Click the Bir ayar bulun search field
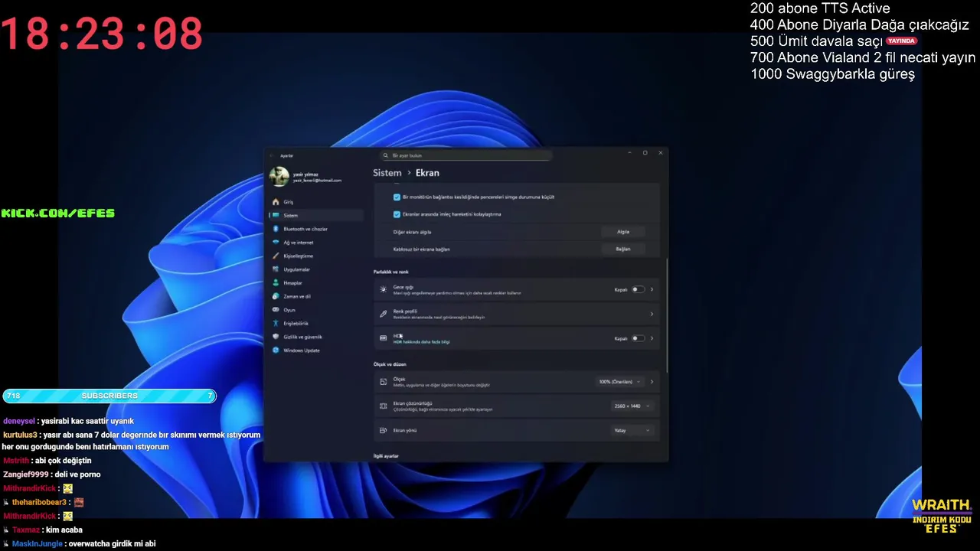The image size is (980, 551). 466,155
